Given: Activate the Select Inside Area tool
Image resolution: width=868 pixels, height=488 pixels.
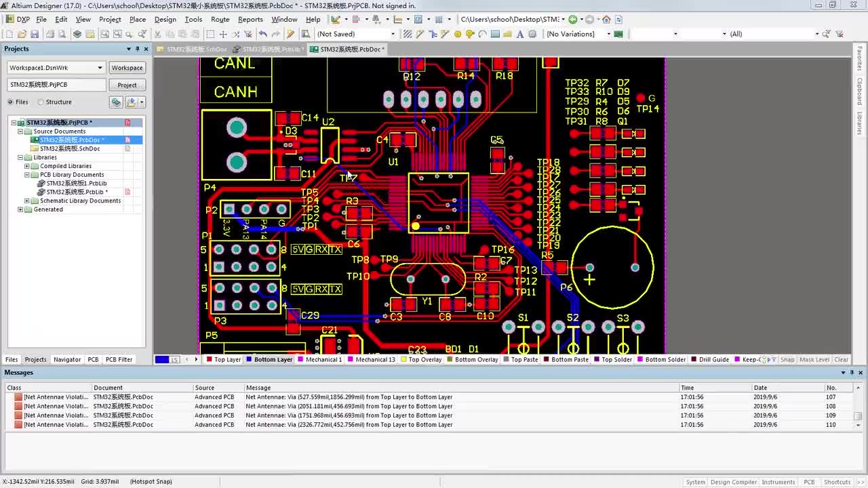Looking at the screenshot, I should point(210,34).
